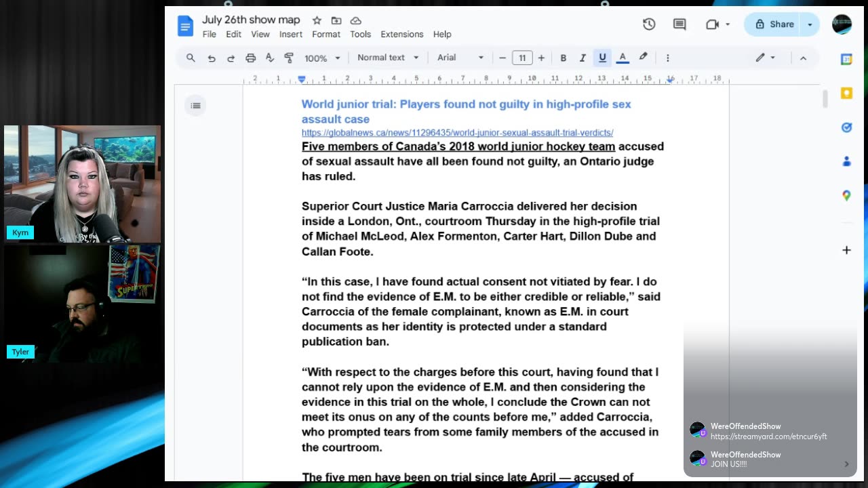Open editing mode pencil dropdown

click(x=766, y=58)
